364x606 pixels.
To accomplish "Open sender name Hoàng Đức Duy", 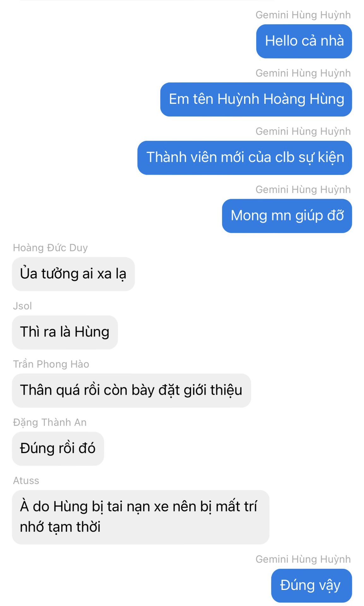I will 50,248.
